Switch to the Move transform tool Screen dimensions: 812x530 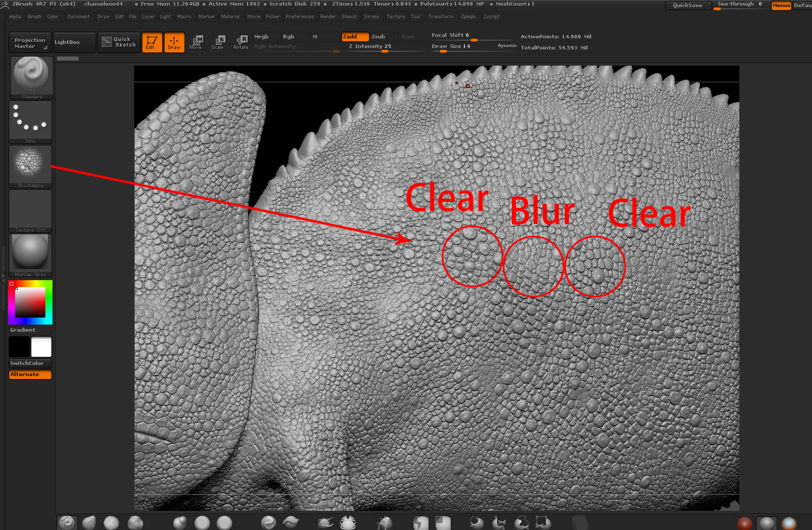pos(196,42)
